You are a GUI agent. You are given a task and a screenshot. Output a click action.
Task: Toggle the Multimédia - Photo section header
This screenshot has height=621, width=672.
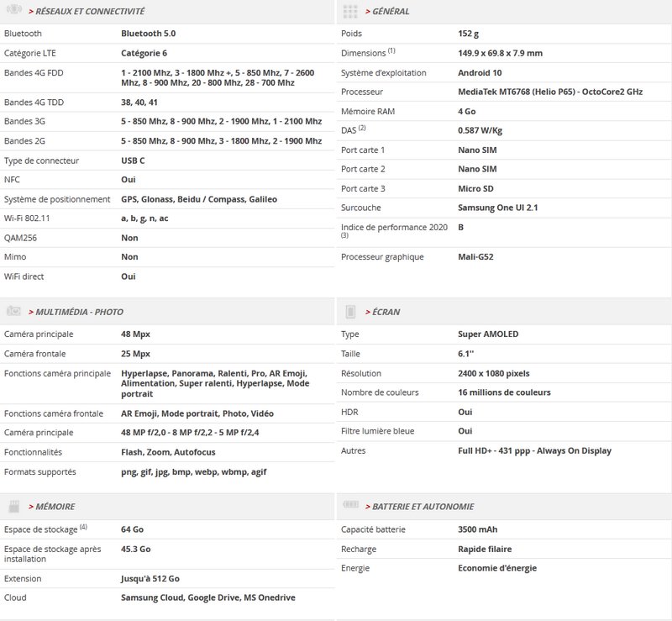(x=79, y=312)
